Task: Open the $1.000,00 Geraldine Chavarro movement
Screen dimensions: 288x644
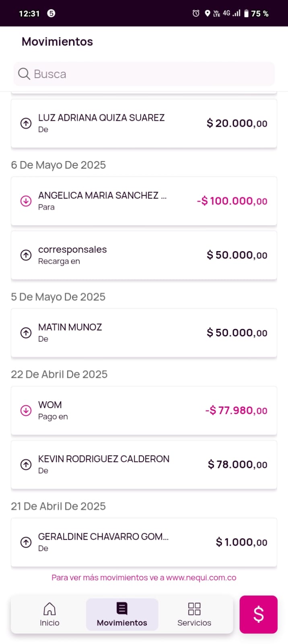Action: [241, 542]
